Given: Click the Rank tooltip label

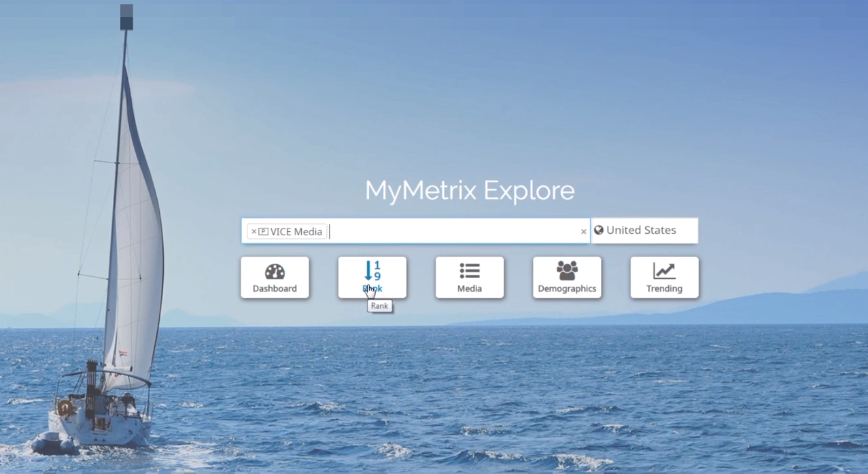Looking at the screenshot, I should point(379,306).
